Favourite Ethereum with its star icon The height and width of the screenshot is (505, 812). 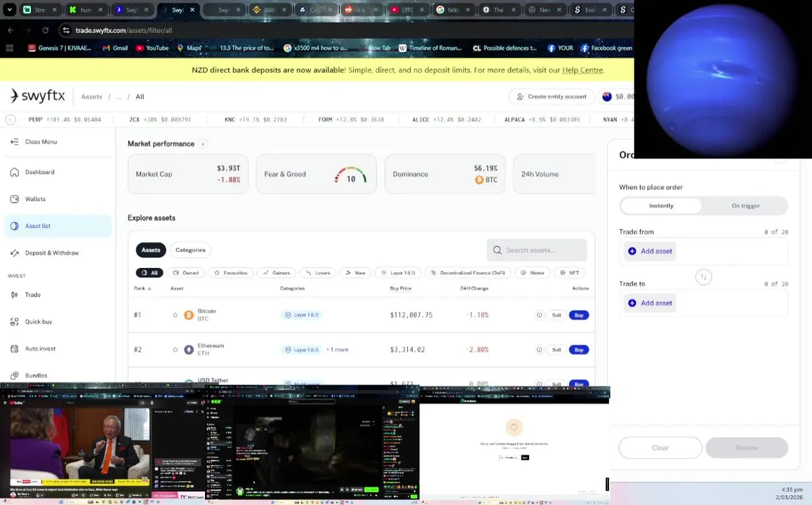pyautogui.click(x=175, y=350)
